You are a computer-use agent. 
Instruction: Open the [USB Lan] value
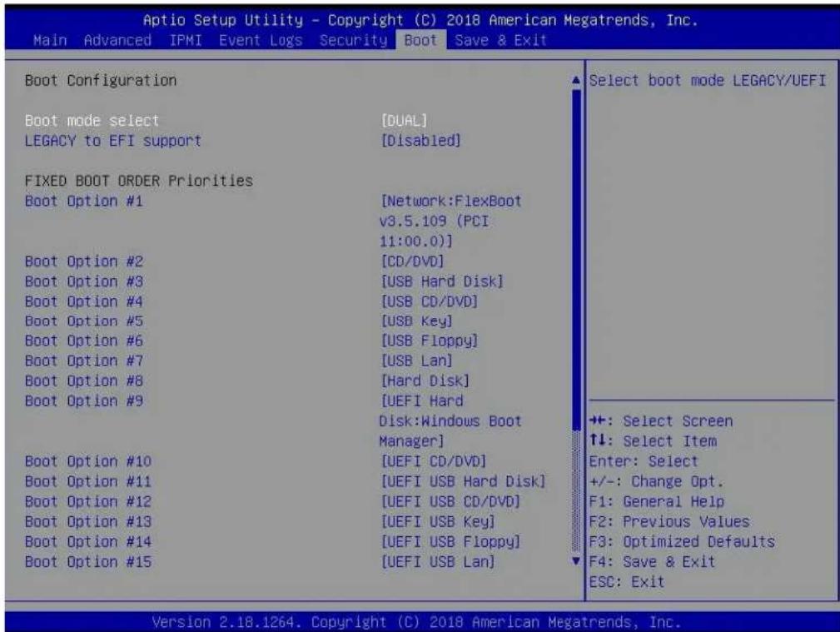click(416, 361)
